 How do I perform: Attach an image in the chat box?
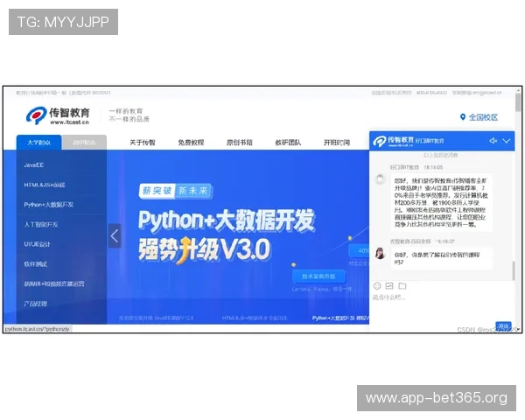[389, 286]
